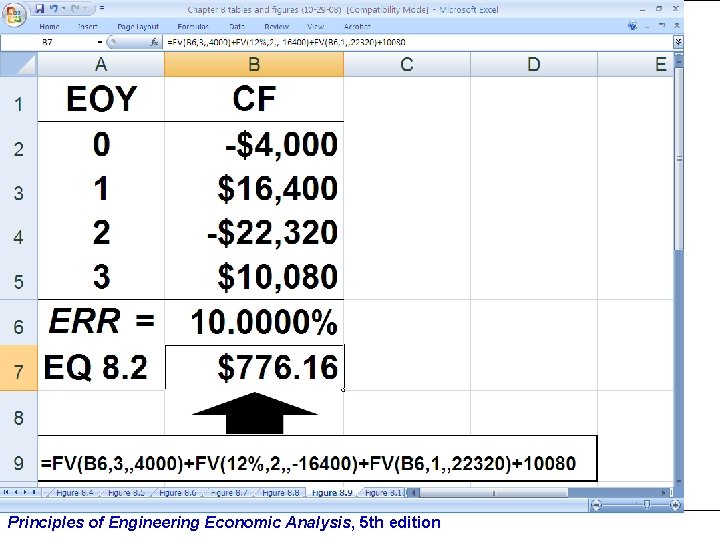Screen dimensions: 720x540
Task: Switch to the Figure 8.6 sheet
Action: pyautogui.click(x=177, y=493)
